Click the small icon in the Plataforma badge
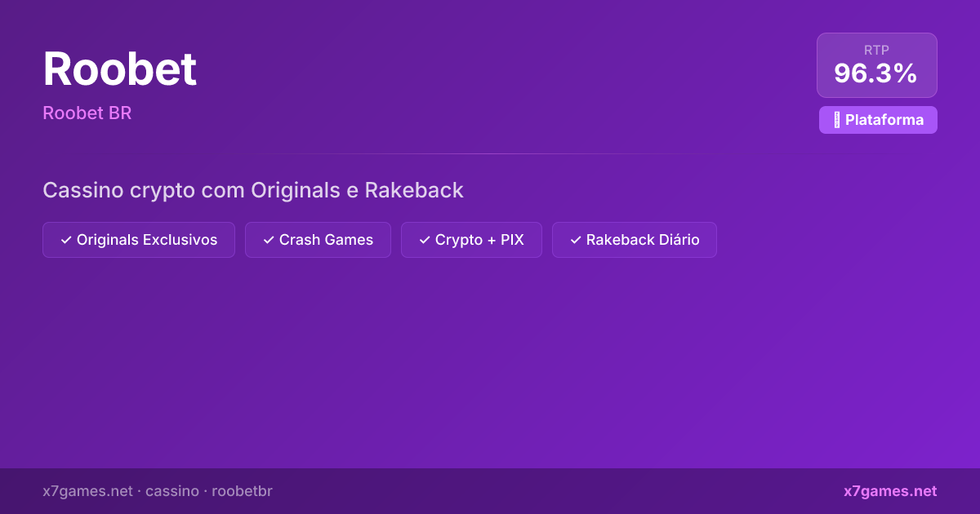Viewport: 980px width, 514px height. click(837, 120)
